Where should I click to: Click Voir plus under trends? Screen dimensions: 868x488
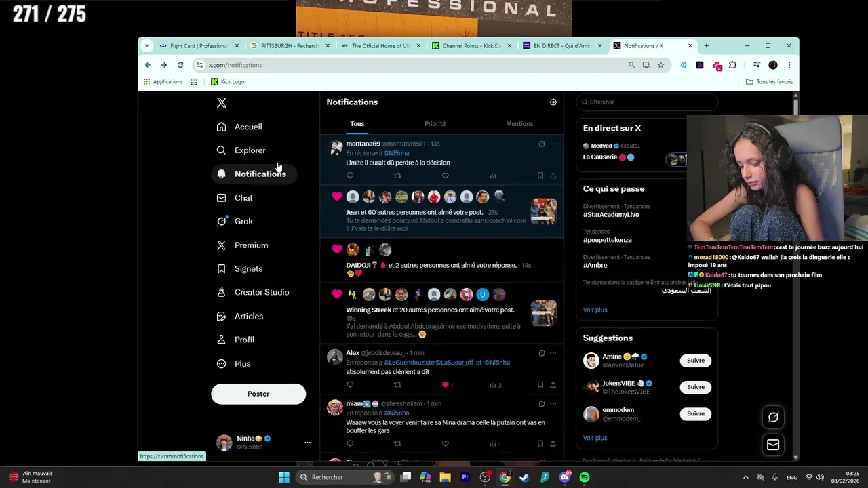pyautogui.click(x=595, y=310)
